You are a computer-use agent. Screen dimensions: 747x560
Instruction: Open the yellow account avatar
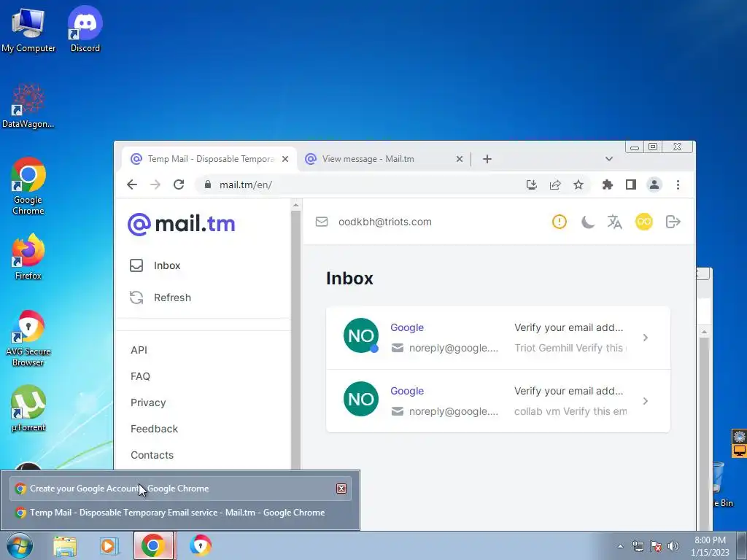point(643,222)
